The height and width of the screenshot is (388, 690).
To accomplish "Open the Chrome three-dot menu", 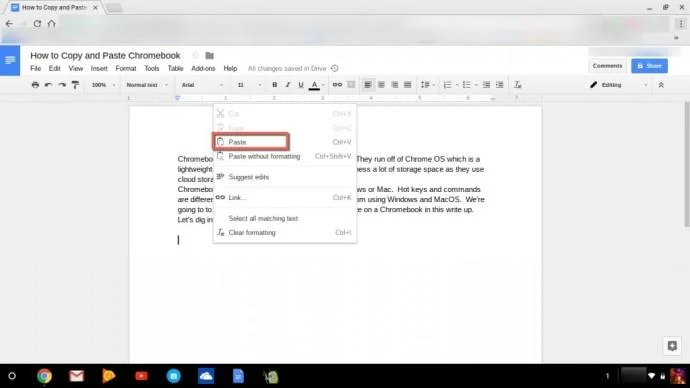I will click(x=681, y=24).
